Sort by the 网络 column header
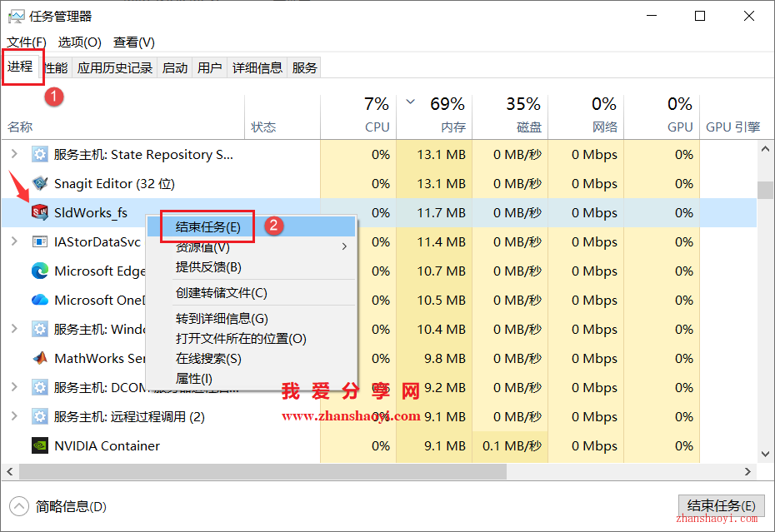This screenshot has width=775, height=532. coord(586,117)
